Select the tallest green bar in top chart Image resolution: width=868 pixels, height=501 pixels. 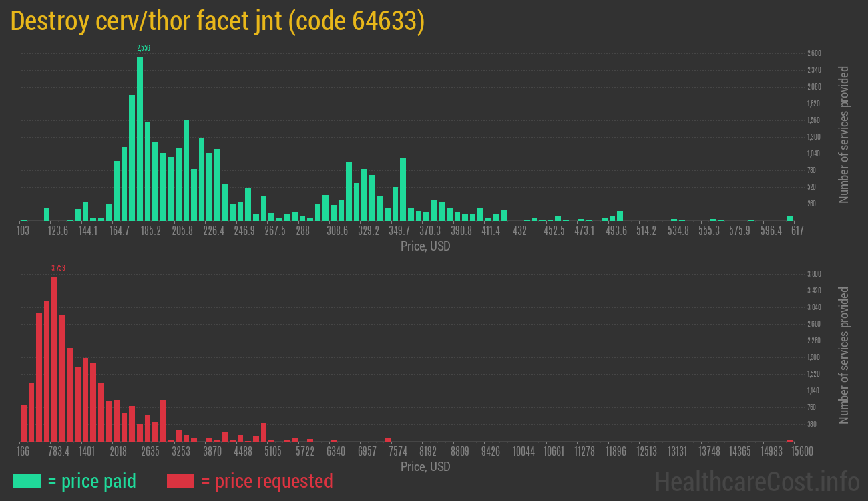[140, 138]
